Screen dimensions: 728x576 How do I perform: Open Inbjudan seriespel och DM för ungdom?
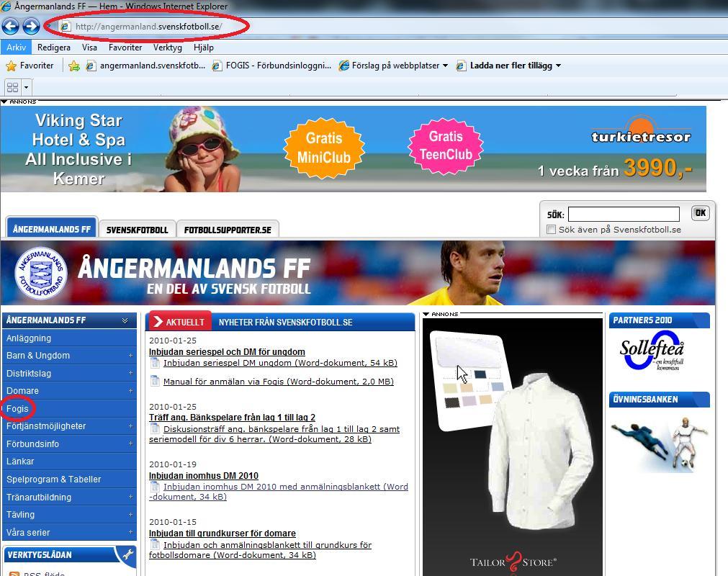click(x=227, y=352)
